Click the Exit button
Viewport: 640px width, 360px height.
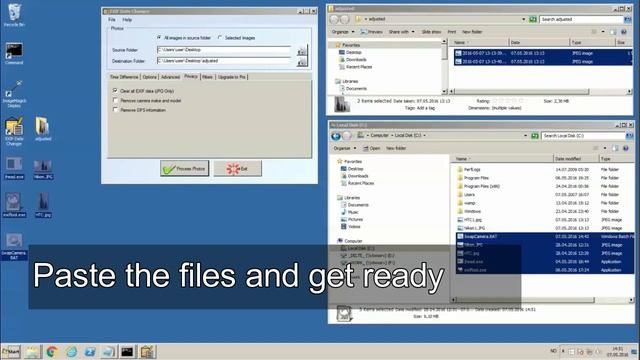pos(238,168)
